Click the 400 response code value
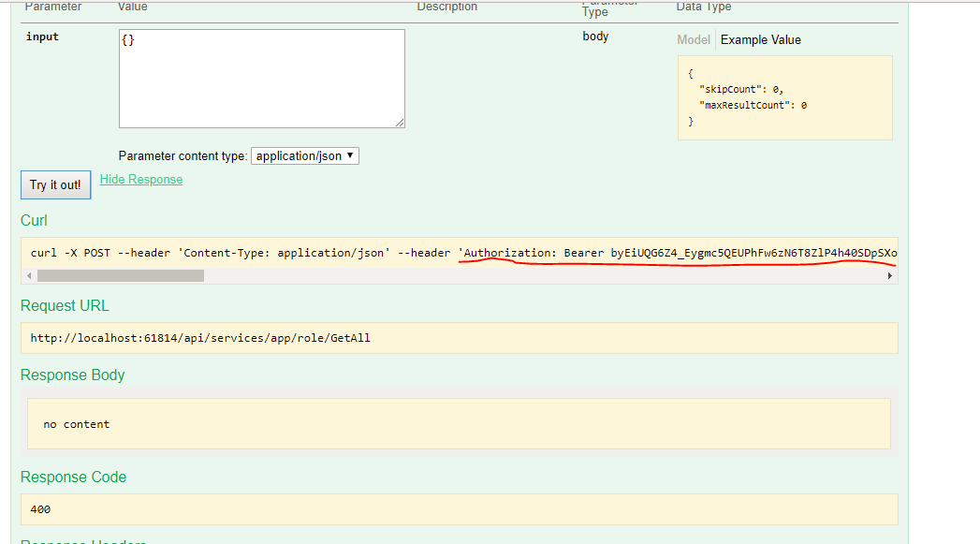Screen dimensions: 980x544 [39, 508]
